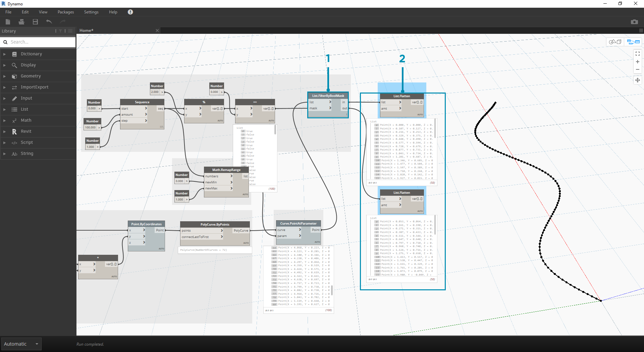644x352 pixels.
Task: Toggle the 3D background preview navigation
Action: pos(615,42)
